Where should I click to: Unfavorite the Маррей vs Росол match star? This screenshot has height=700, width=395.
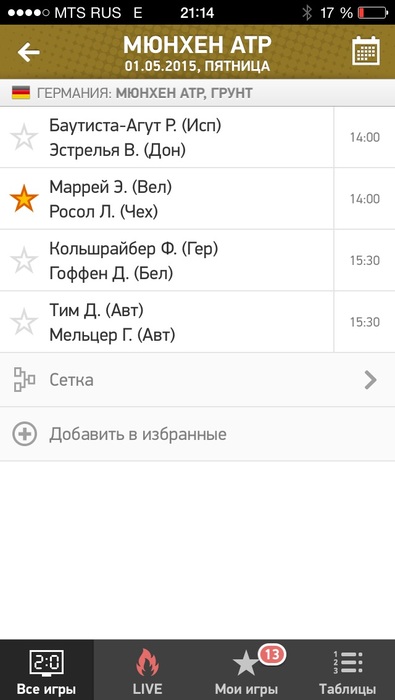click(24, 199)
